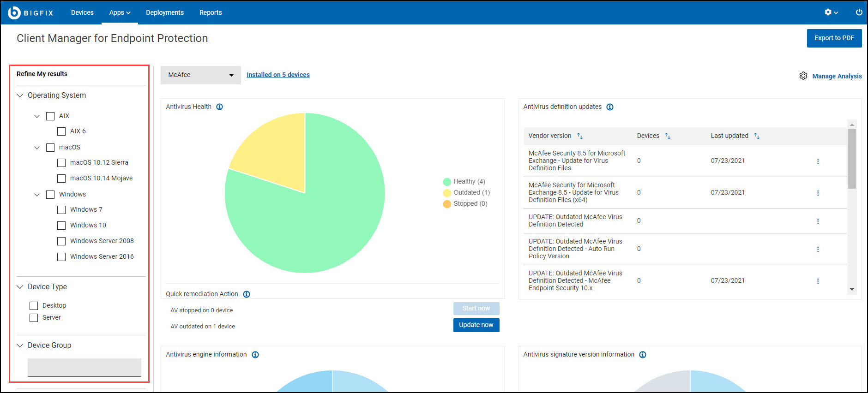
Task: Sort by Vendor version column
Action: click(x=580, y=136)
